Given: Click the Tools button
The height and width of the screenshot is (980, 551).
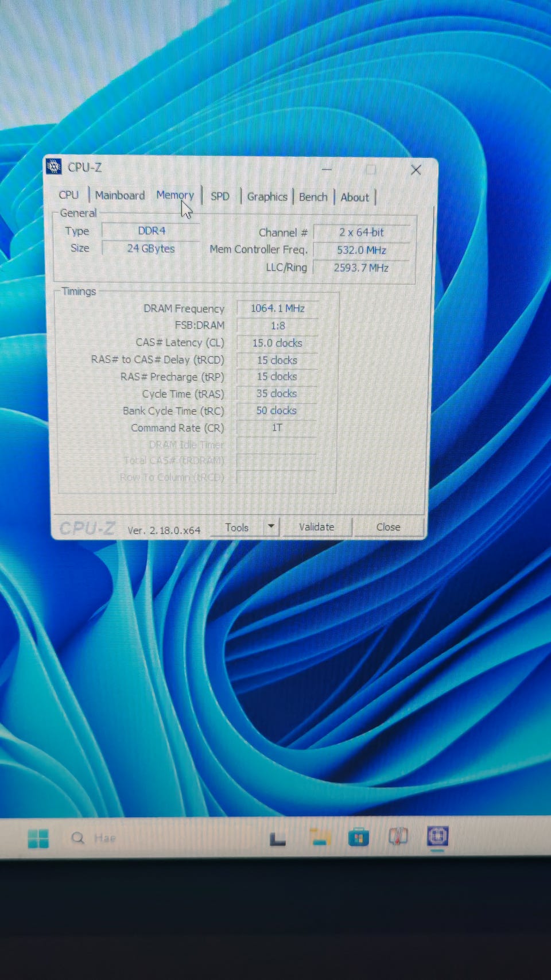Looking at the screenshot, I should point(237,528).
